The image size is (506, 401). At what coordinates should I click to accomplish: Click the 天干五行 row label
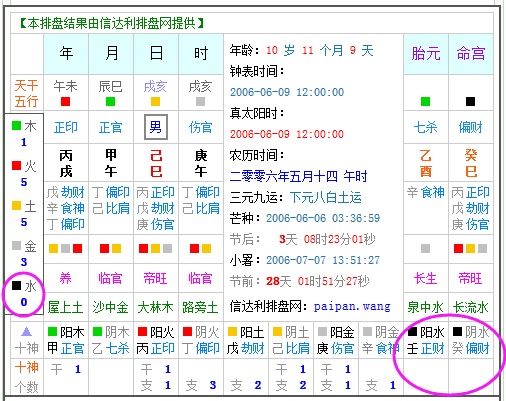26,93
